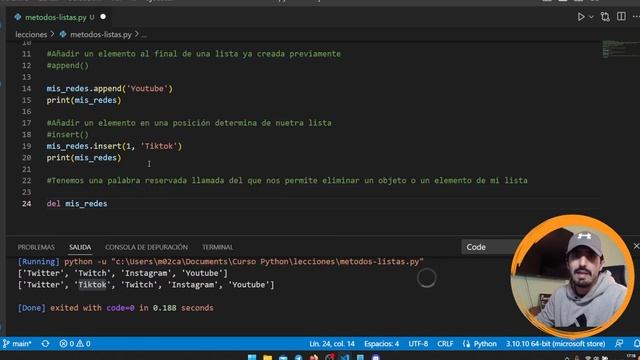Click the mis_redes.insert(1, 'Tiktok') line
640x360 pixels.
pyautogui.click(x=114, y=146)
